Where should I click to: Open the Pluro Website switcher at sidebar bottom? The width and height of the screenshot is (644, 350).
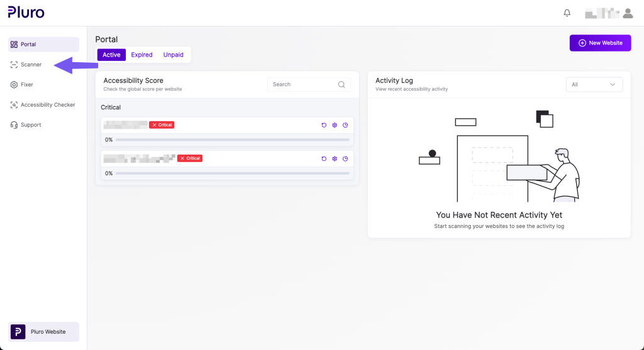coord(43,332)
